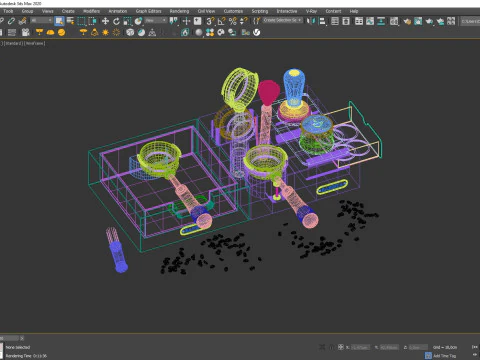Click the [Standard] viewport label
Viewport: 480px width, 360px height.
click(x=13, y=43)
